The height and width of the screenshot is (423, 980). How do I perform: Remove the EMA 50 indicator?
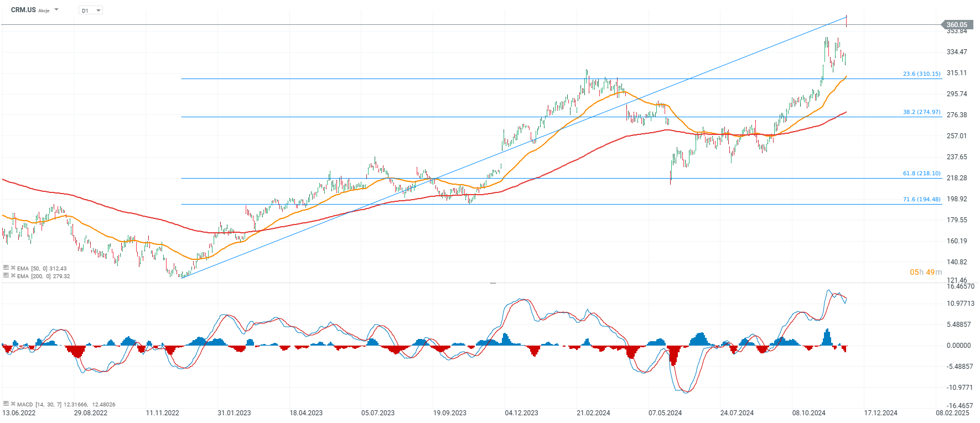click(13, 268)
